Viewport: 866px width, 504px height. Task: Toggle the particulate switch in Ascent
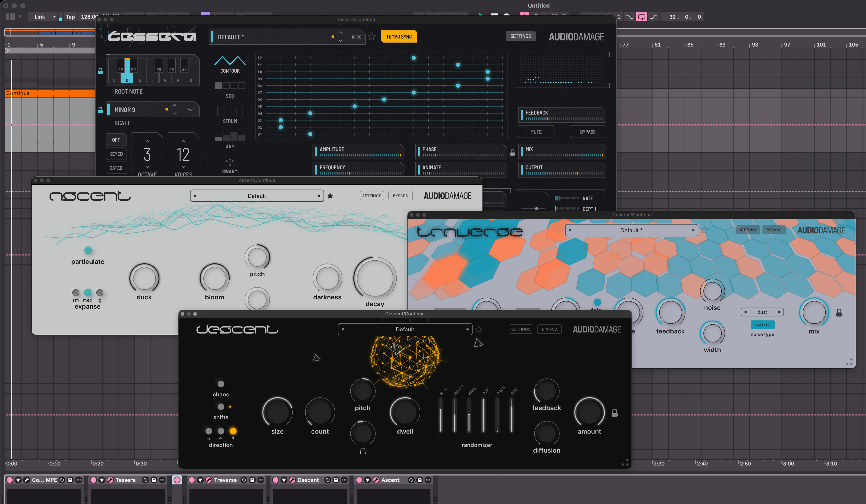point(88,250)
